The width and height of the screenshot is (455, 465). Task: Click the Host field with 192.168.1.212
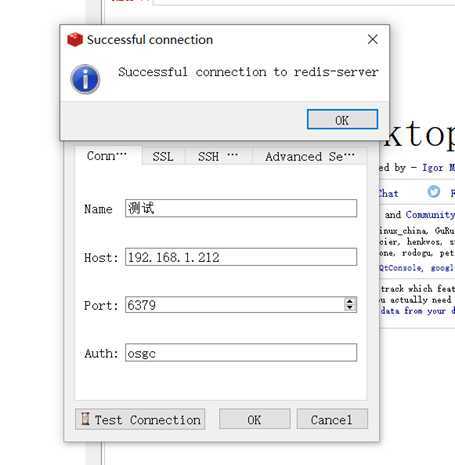[x=241, y=257]
